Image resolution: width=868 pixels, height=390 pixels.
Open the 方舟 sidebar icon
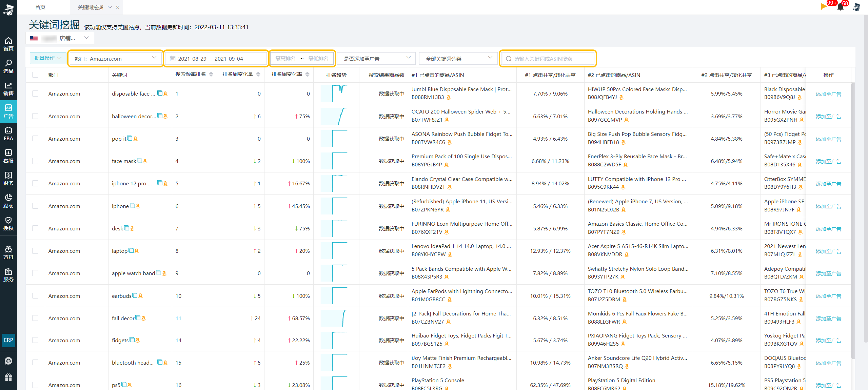(x=8, y=252)
